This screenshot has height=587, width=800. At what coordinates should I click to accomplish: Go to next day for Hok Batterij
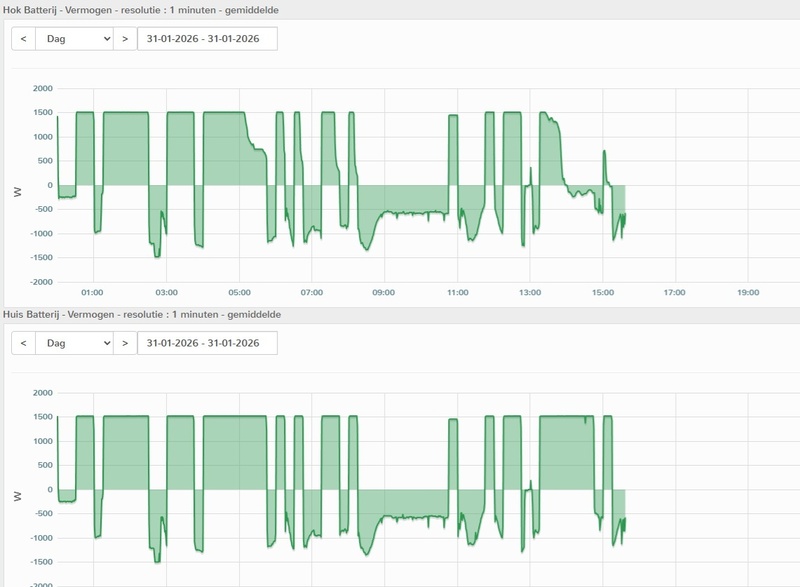coord(125,39)
